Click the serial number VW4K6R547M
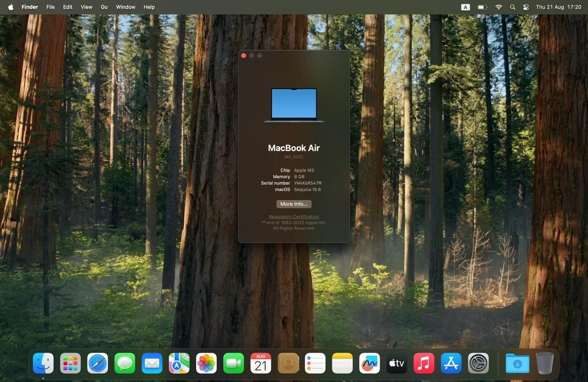Screen dimensions: 588x382 pyautogui.click(x=308, y=183)
